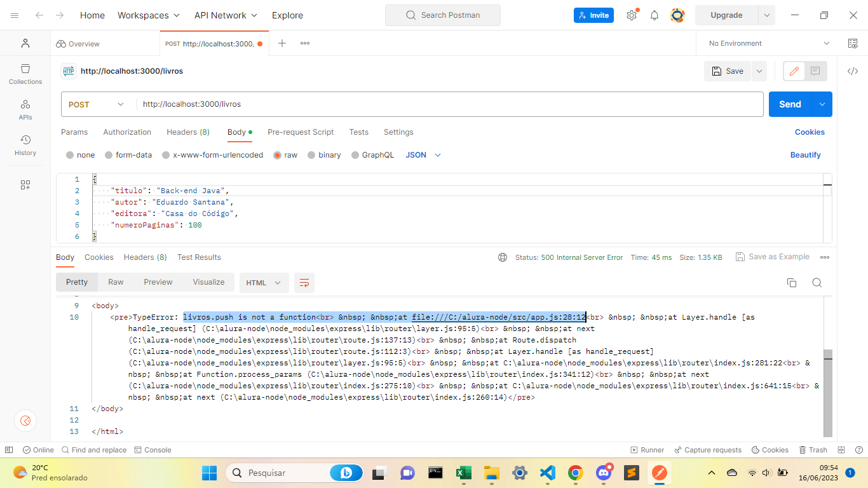
Task: Expand the Workspaces dropdown
Action: 149,15
